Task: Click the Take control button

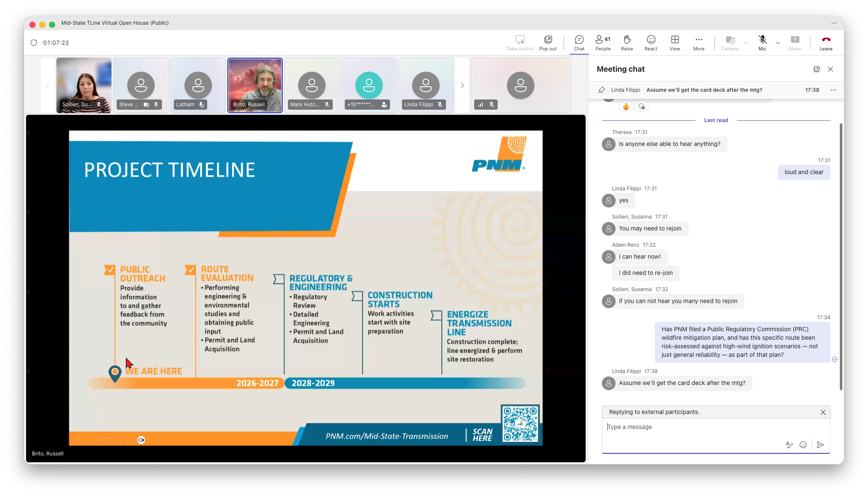Action: [520, 43]
